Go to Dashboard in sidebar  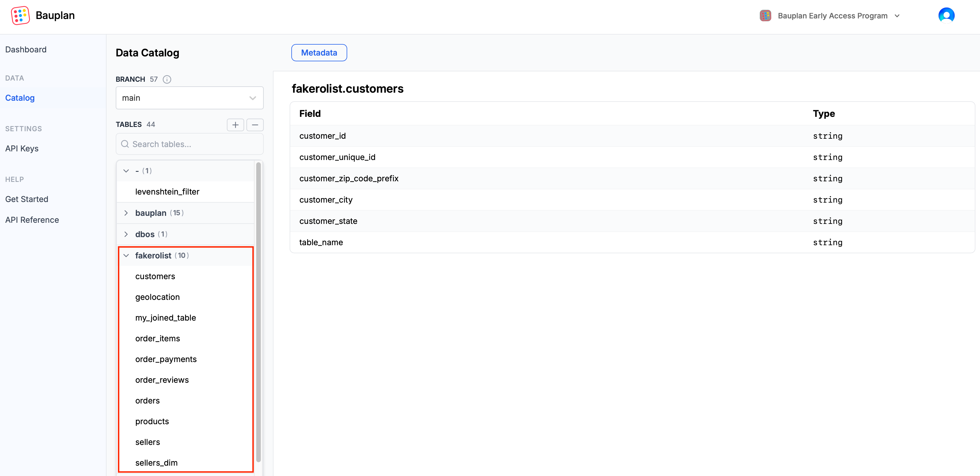tap(26, 49)
